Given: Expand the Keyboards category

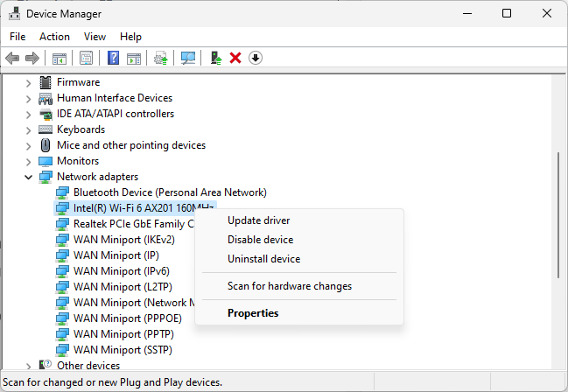Looking at the screenshot, I should coord(29,129).
